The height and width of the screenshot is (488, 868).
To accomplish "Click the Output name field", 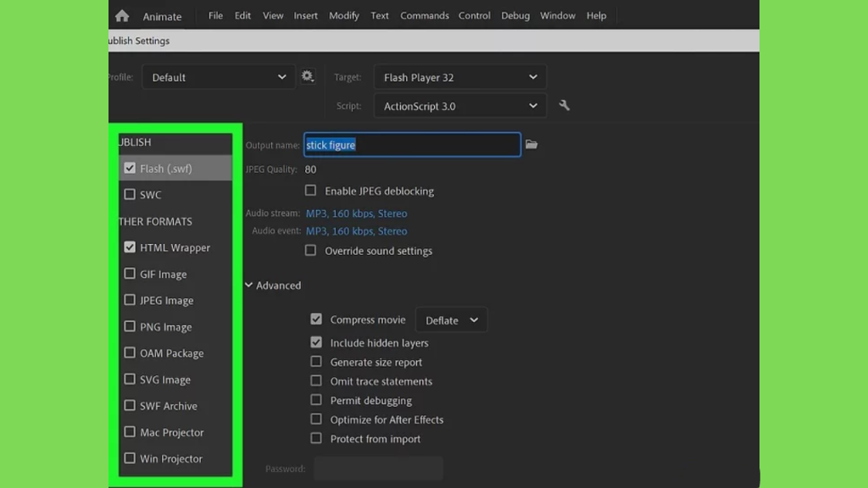I will (x=413, y=144).
